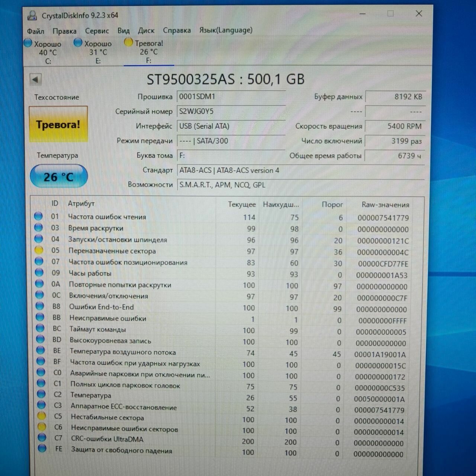Click the Число включений value 3199 раз
476x476 pixels.
395,141
